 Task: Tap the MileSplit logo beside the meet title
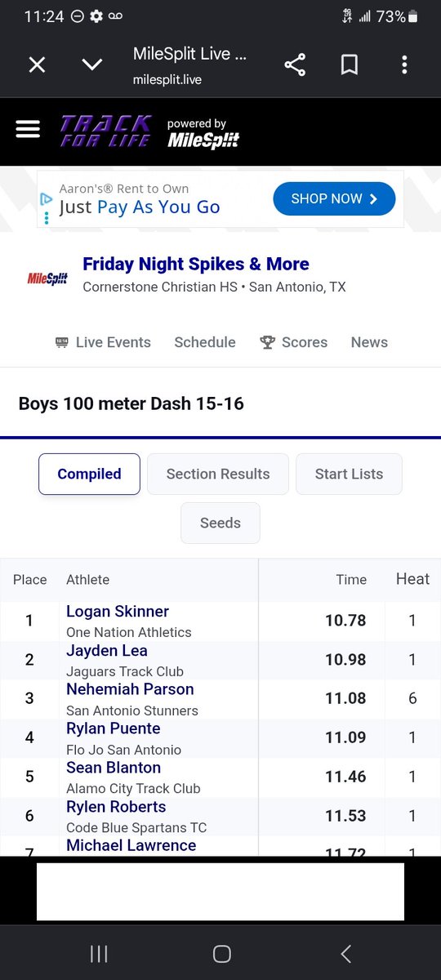coord(47,278)
